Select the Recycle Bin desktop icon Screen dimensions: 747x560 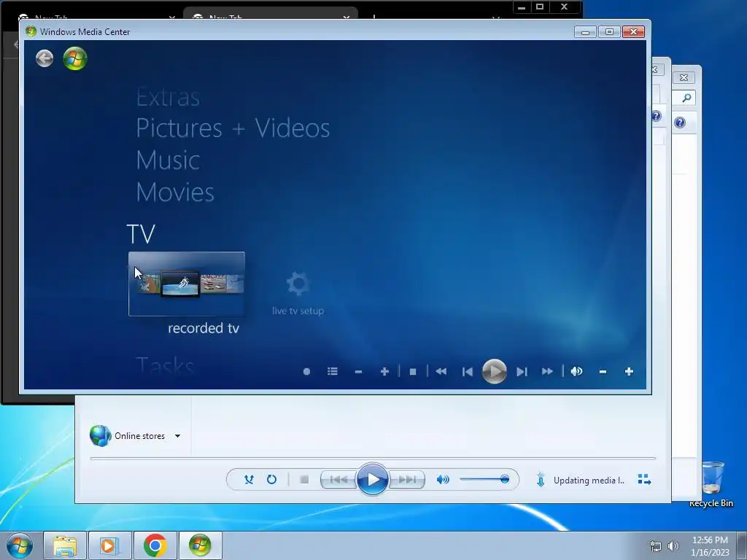pos(711,483)
